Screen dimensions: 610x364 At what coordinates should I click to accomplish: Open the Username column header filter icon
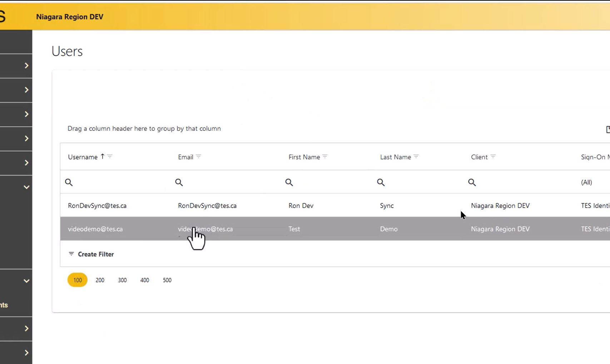point(110,156)
